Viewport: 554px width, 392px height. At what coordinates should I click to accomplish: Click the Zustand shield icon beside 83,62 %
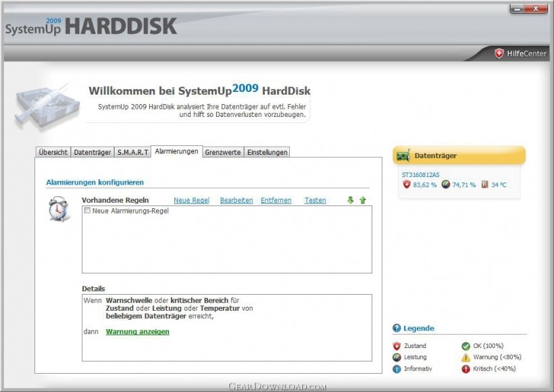pyautogui.click(x=407, y=185)
